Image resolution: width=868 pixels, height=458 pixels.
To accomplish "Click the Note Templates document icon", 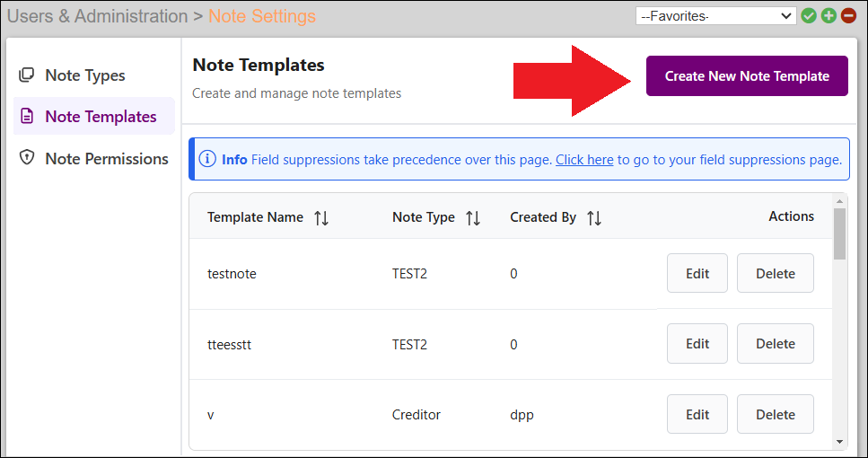I will click(27, 117).
